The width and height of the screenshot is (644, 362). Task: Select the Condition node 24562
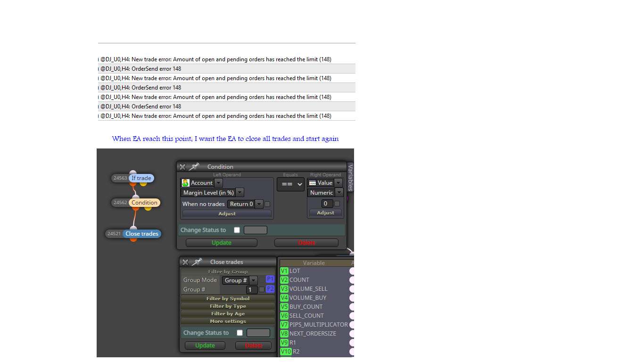tap(136, 203)
